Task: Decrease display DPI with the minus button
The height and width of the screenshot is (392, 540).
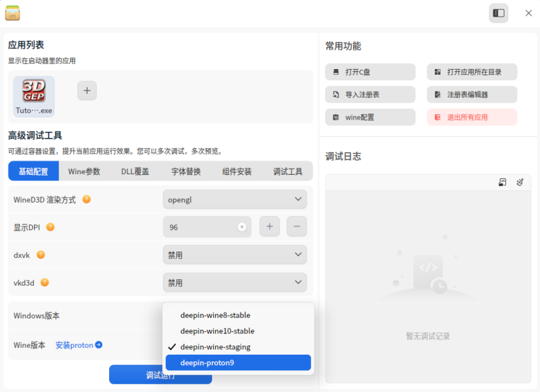Action: 297,226
